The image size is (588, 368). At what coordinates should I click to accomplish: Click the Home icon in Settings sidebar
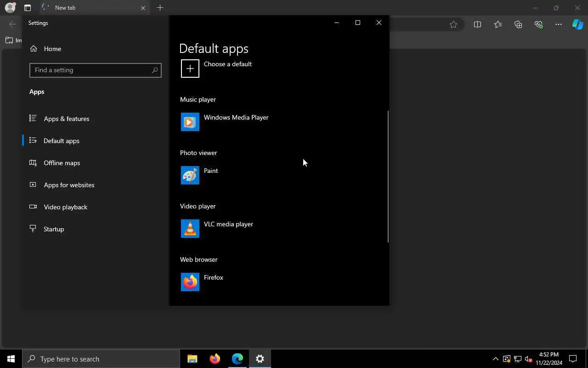coord(34,48)
